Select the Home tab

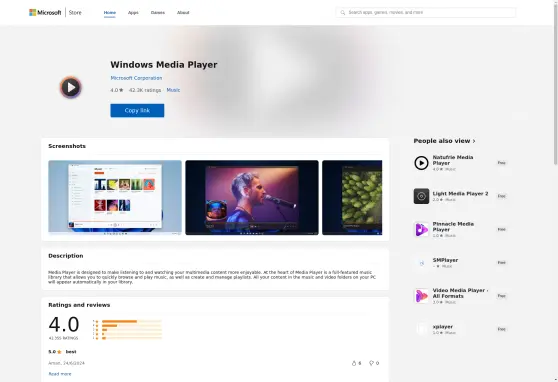coord(110,12)
